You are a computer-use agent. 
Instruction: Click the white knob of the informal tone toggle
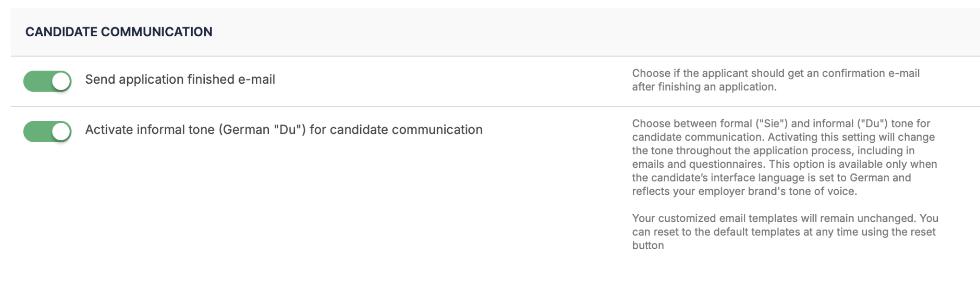point(61,132)
